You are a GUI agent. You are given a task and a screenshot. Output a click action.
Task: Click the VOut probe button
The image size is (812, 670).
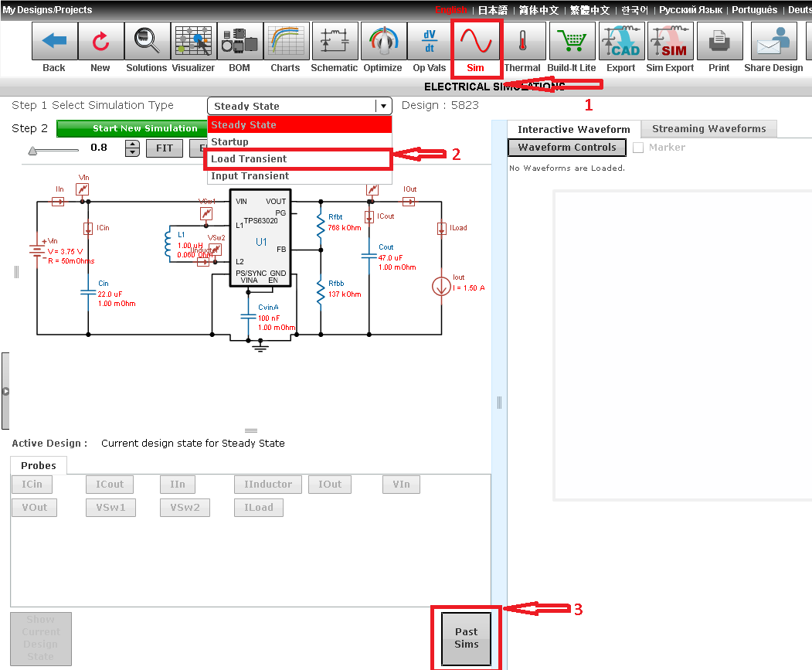[35, 508]
